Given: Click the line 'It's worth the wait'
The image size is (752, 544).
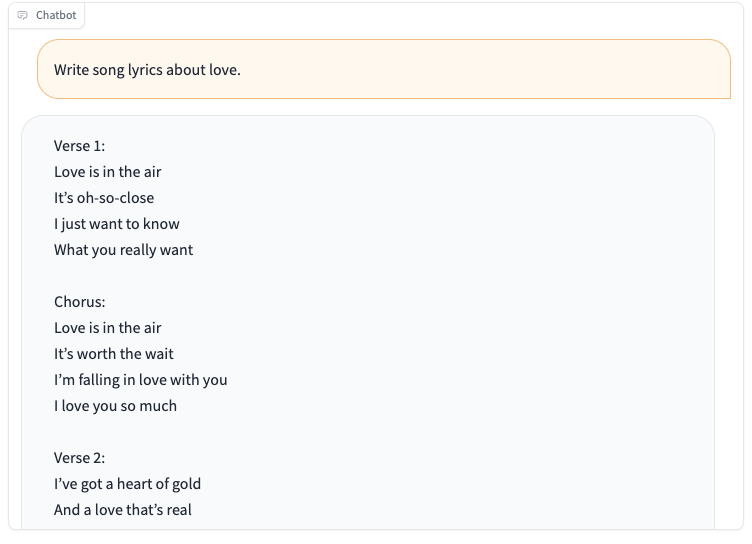Looking at the screenshot, I should point(114,354).
